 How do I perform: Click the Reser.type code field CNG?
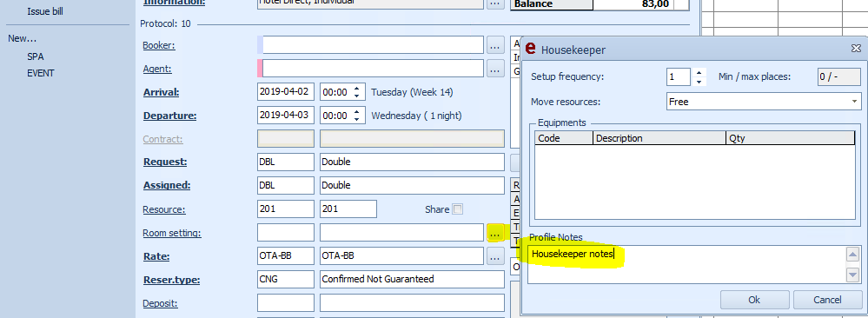point(286,279)
